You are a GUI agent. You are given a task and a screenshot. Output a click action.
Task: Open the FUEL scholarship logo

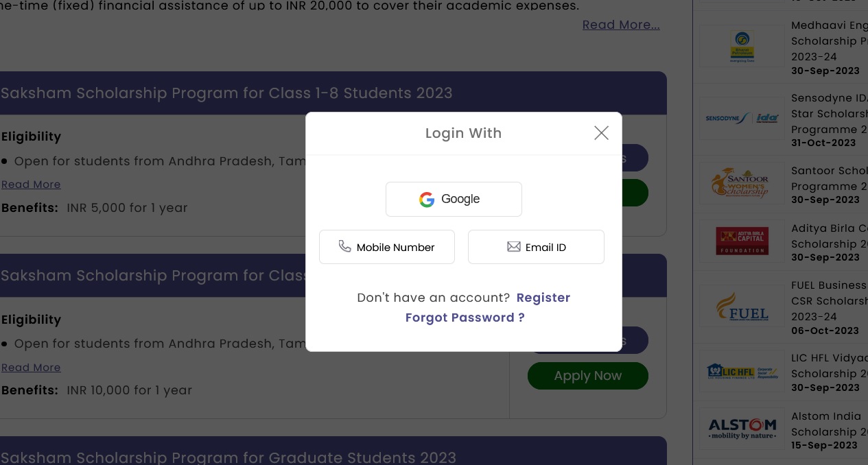coord(742,307)
